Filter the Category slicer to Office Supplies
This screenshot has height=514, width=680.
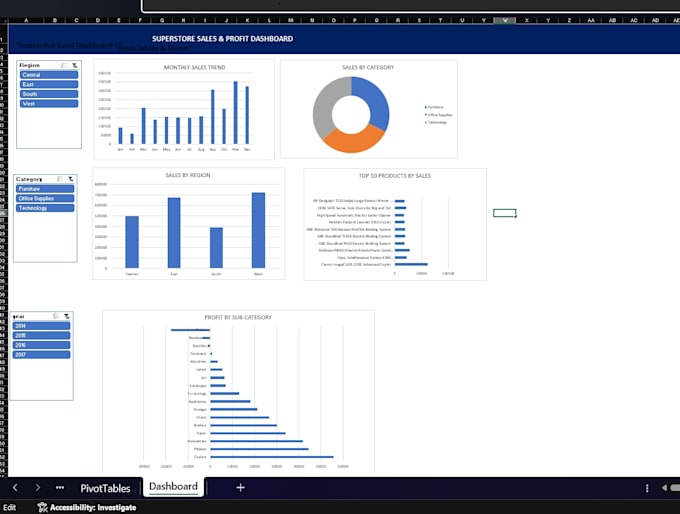tap(45, 199)
